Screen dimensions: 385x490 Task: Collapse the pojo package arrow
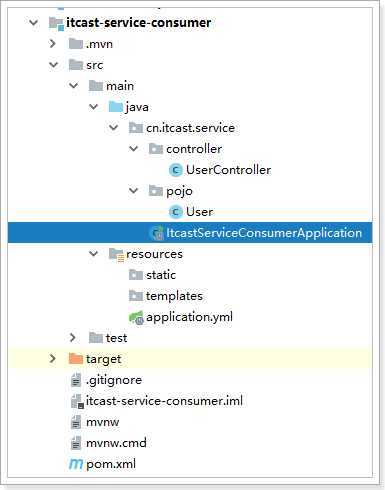pos(133,191)
